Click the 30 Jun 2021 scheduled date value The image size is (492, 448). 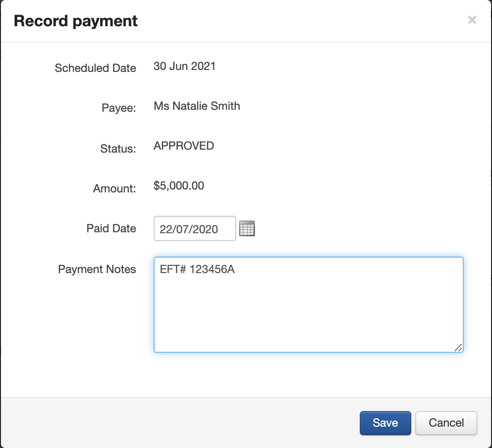[184, 66]
